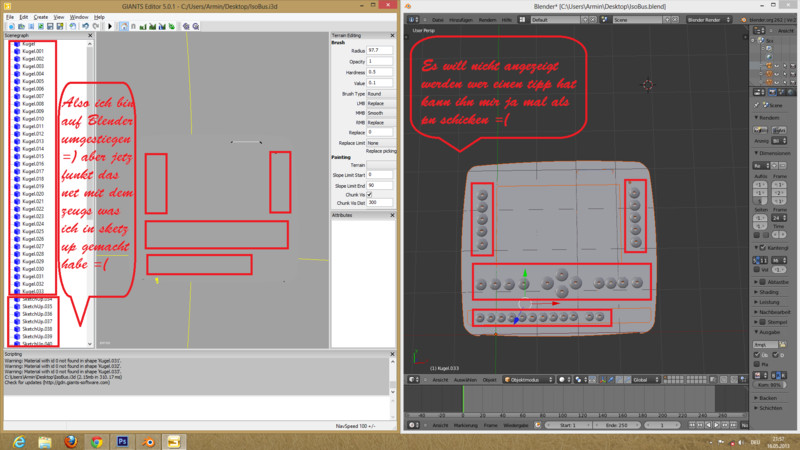Click the viewport shading sphere icon in Blender
The image size is (800, 450).
tap(564, 380)
